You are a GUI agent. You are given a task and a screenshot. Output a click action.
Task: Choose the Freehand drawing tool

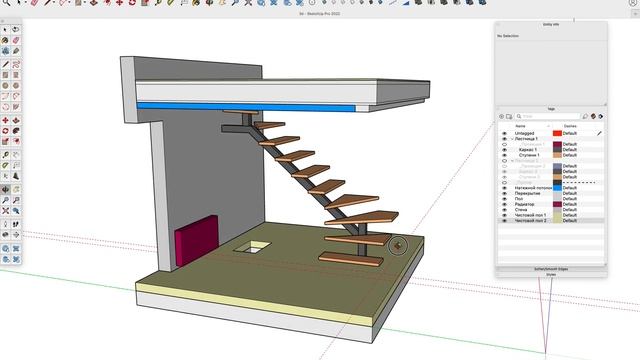[x=16, y=64]
